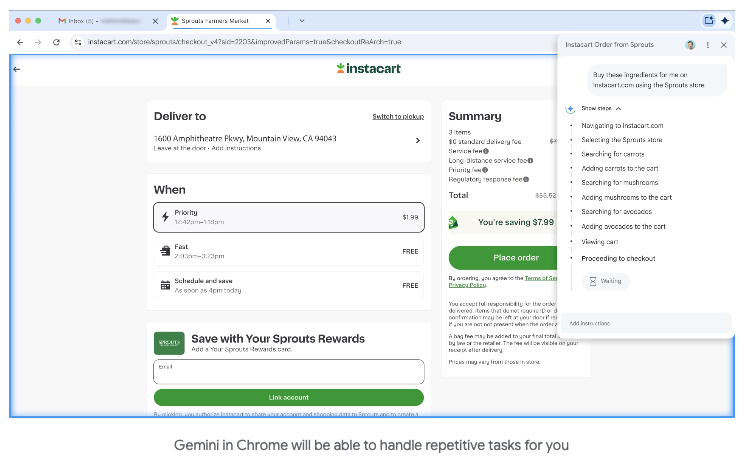This screenshot has width=745, height=458.
Task: Open the tab search dropdown arrow
Action: point(302,20)
